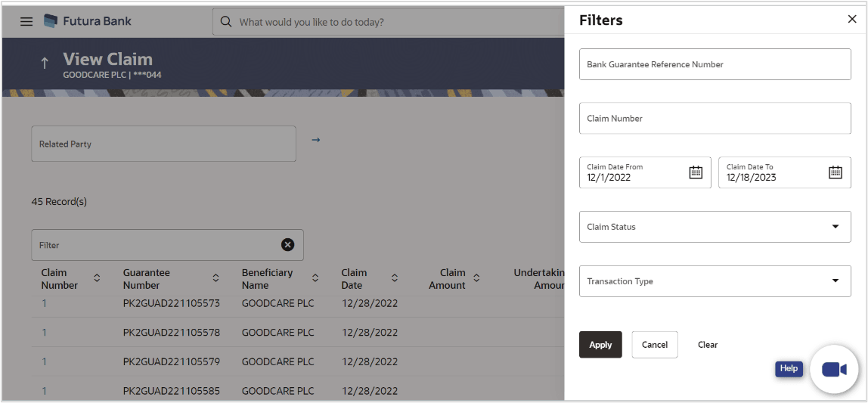
Task: Click the search magnifier icon
Action: point(225,22)
